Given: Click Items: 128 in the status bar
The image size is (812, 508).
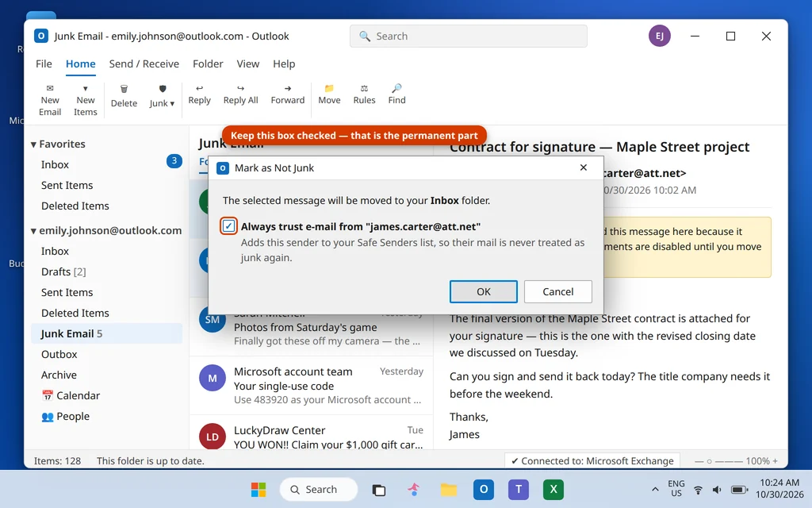Looking at the screenshot, I should (x=57, y=461).
